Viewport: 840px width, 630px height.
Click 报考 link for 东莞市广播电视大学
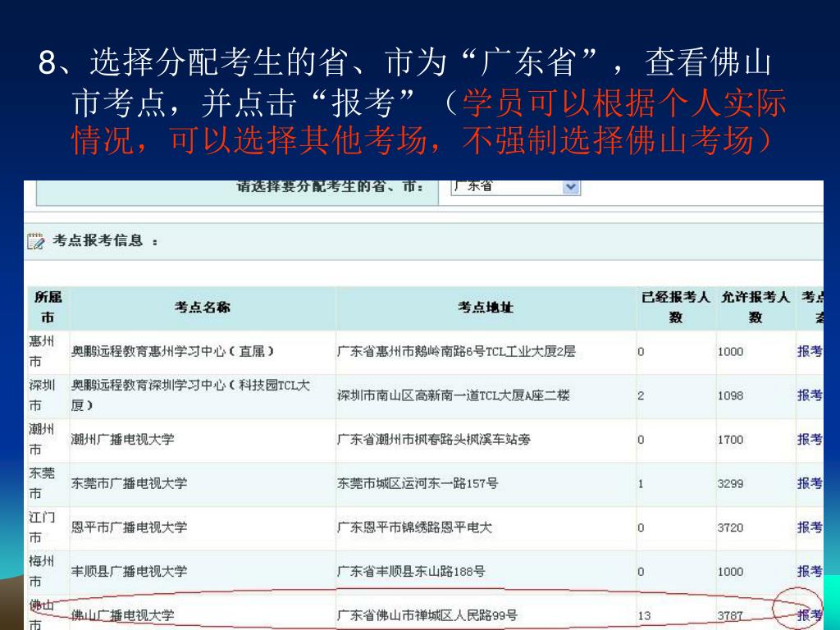(x=810, y=483)
